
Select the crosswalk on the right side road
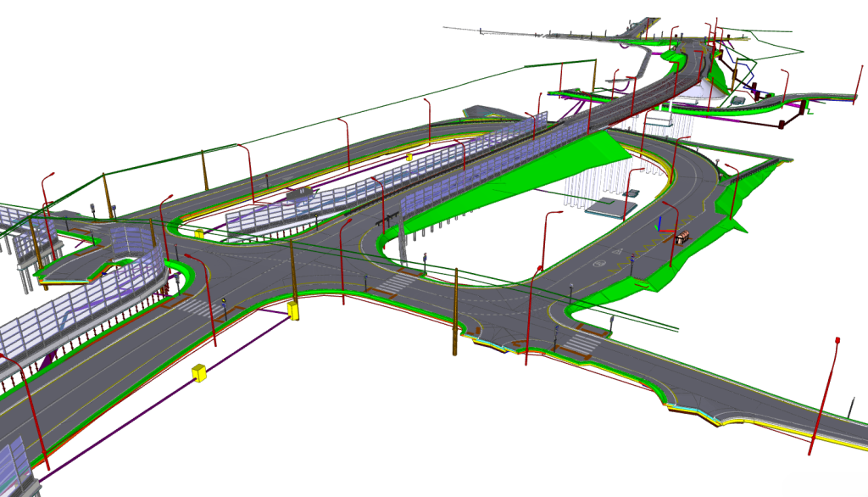(x=581, y=342)
